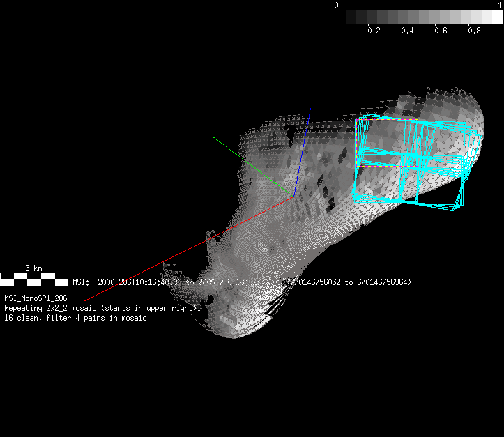Click the checkered 5 km scale bar
Image resolution: width=504 pixels, height=437 pixels.
(34, 279)
